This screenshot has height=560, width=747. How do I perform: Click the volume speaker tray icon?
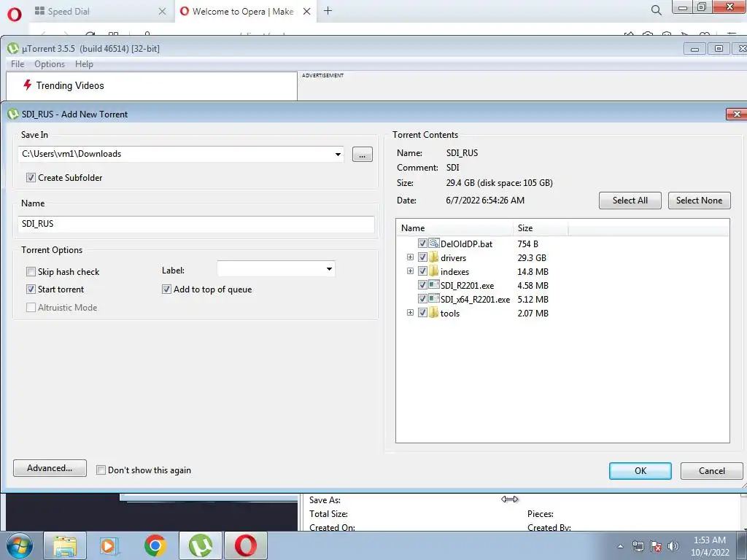(673, 546)
